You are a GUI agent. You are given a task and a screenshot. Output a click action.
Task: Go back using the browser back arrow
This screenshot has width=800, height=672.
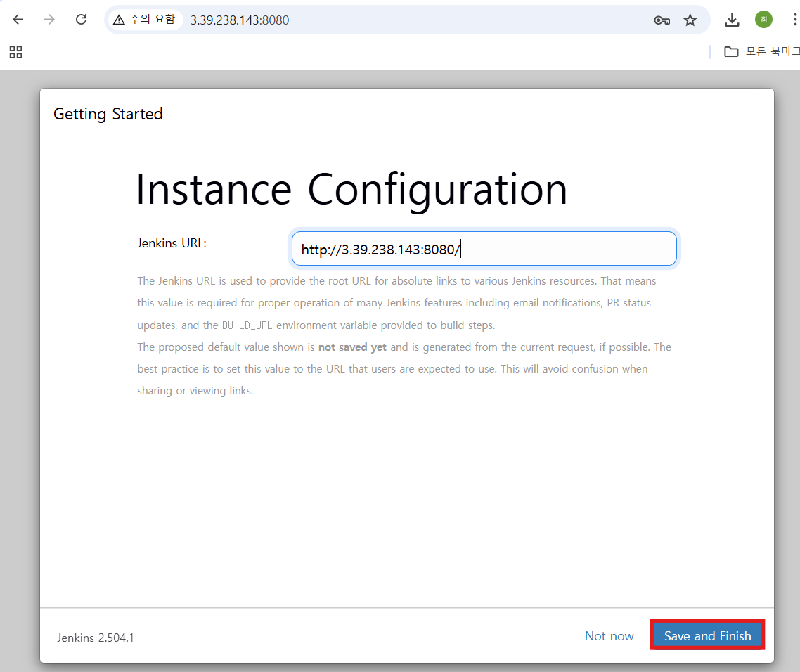(18, 20)
